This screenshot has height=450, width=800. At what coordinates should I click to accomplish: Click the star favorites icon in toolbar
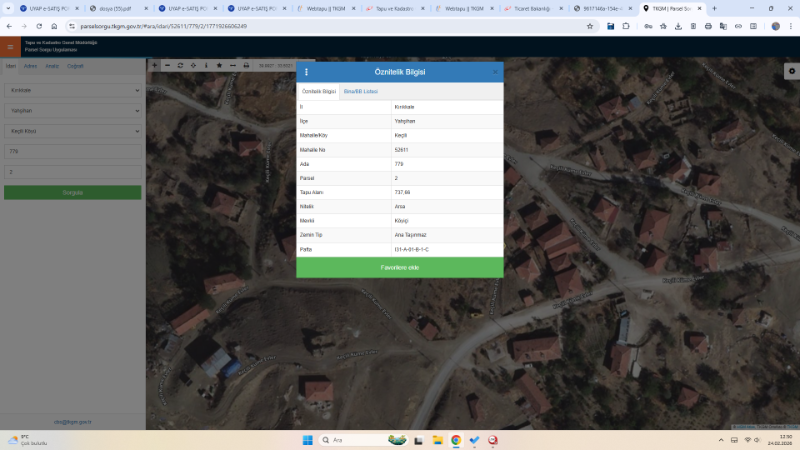point(219,65)
